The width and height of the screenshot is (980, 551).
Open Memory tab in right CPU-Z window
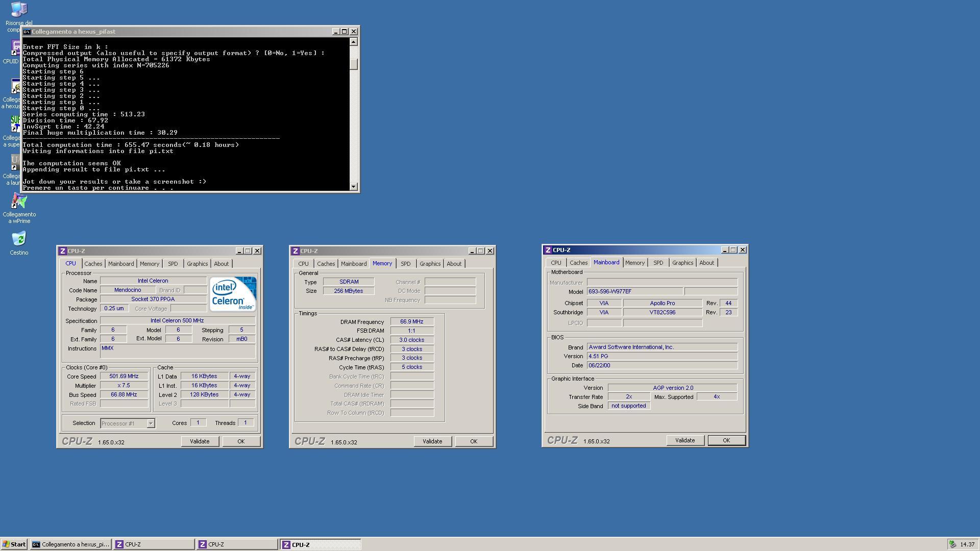click(635, 263)
